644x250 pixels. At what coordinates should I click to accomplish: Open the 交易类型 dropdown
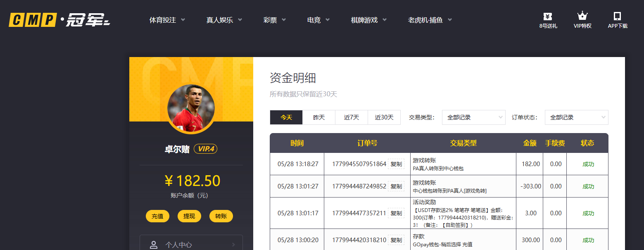(x=474, y=117)
